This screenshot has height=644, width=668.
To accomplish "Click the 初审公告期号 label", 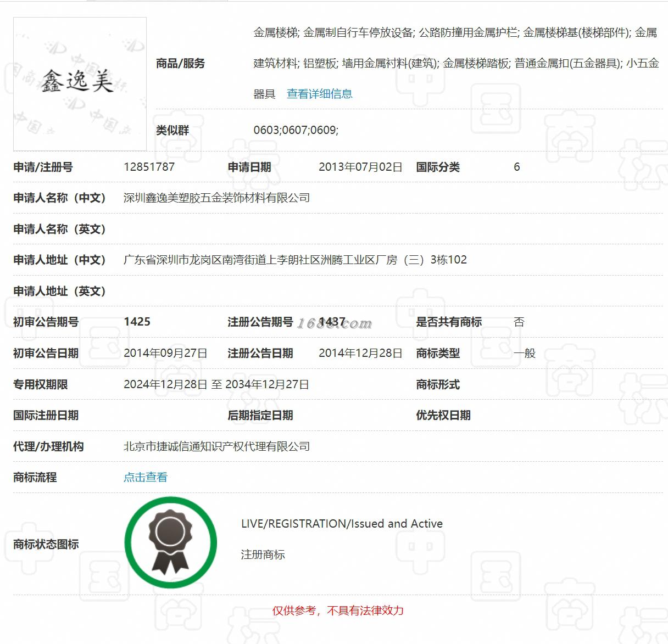I will click(46, 322).
